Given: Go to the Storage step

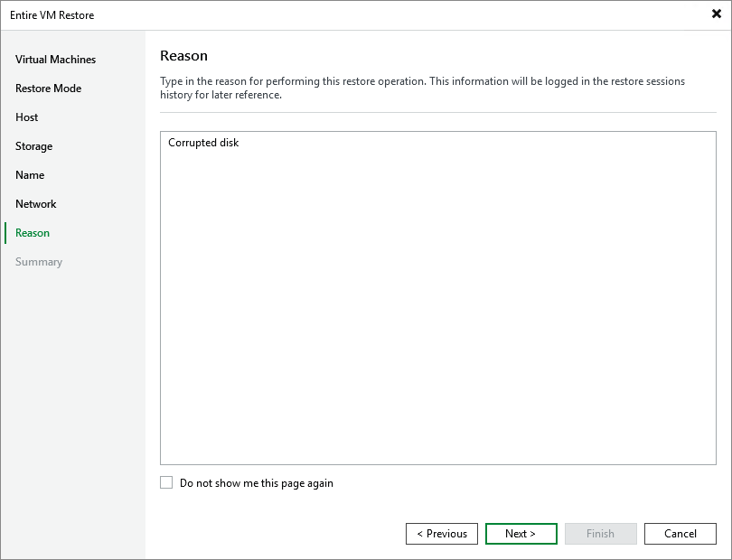Looking at the screenshot, I should [x=33, y=145].
